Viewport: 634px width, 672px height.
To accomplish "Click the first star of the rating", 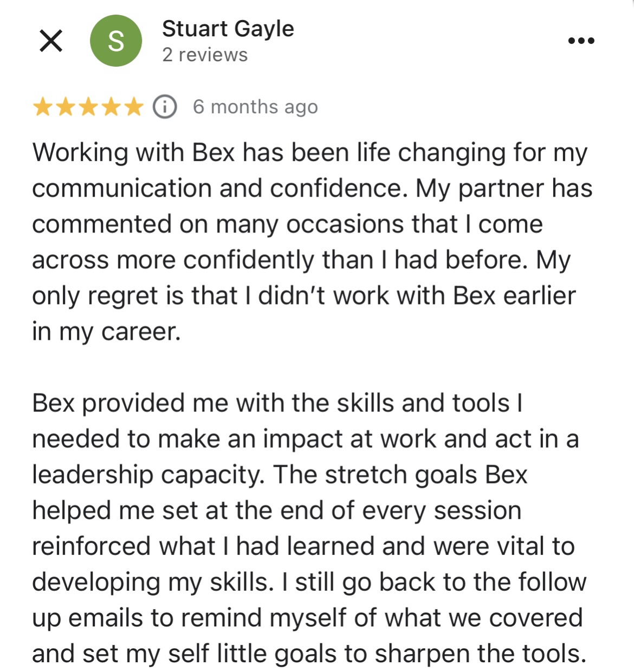I will (x=42, y=107).
